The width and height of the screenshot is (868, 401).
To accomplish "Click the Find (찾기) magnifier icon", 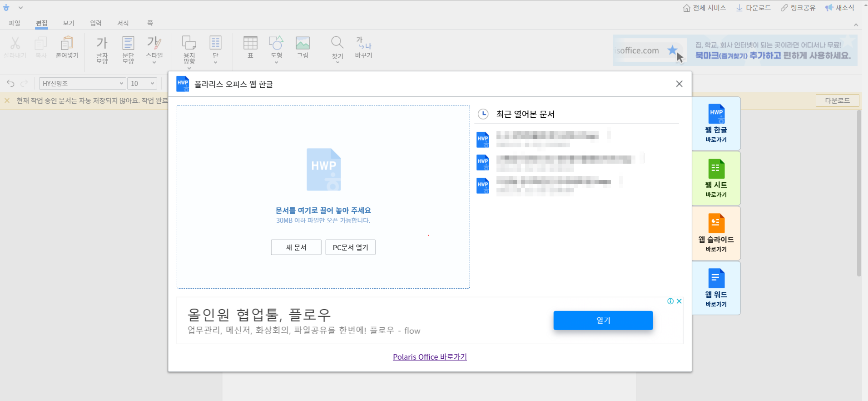I will pos(337,43).
